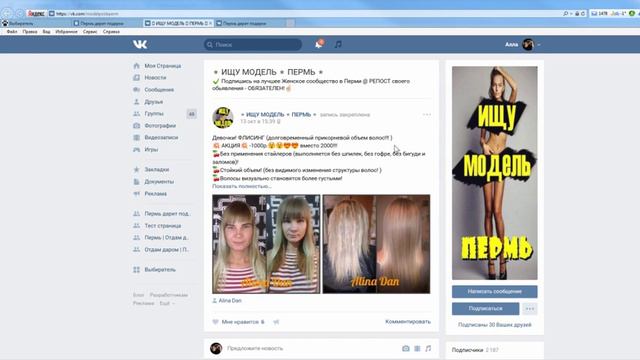Click the Написать сообщение button

[494, 291]
